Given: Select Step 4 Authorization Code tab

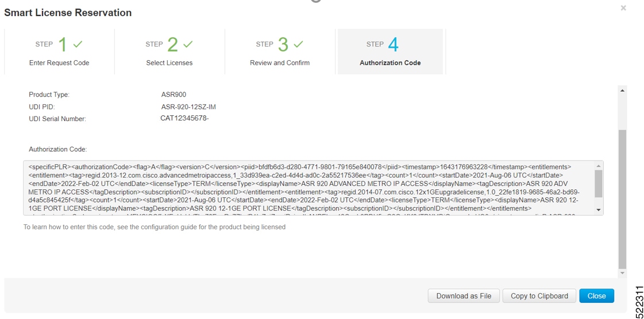Looking at the screenshot, I should point(390,51).
